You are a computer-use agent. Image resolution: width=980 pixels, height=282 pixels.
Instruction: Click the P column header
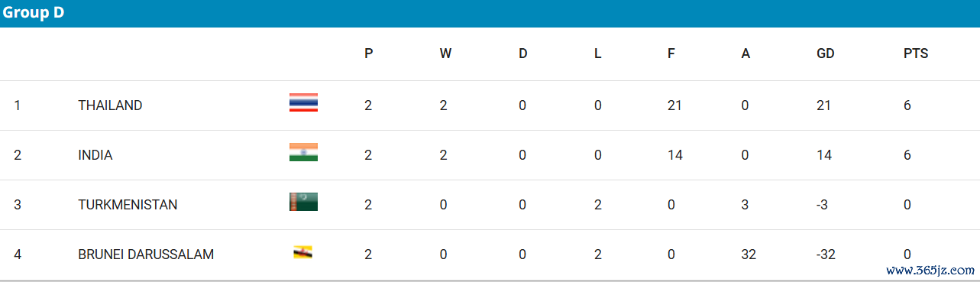369,53
